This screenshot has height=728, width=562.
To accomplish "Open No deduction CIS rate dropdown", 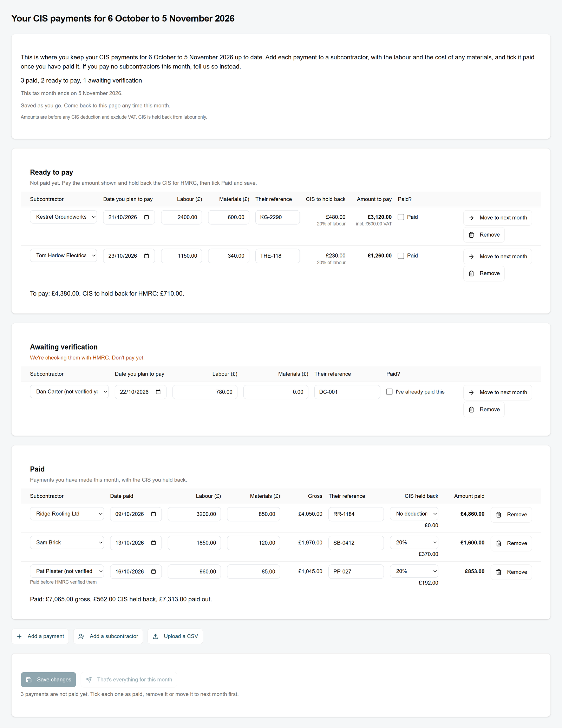I will 414,514.
